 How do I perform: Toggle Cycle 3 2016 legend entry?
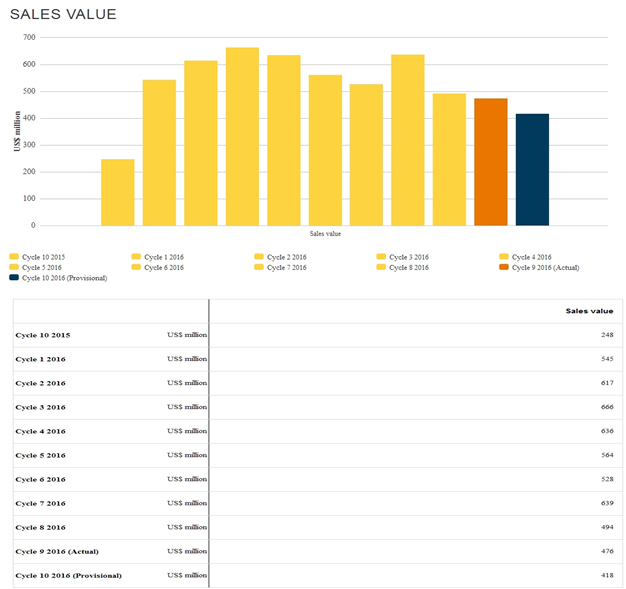[402, 257]
